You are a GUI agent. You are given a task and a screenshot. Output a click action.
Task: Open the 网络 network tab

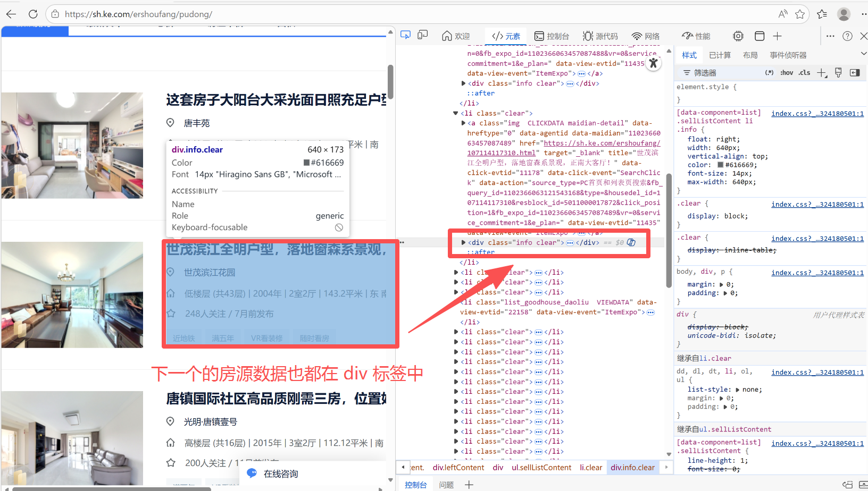pos(646,36)
